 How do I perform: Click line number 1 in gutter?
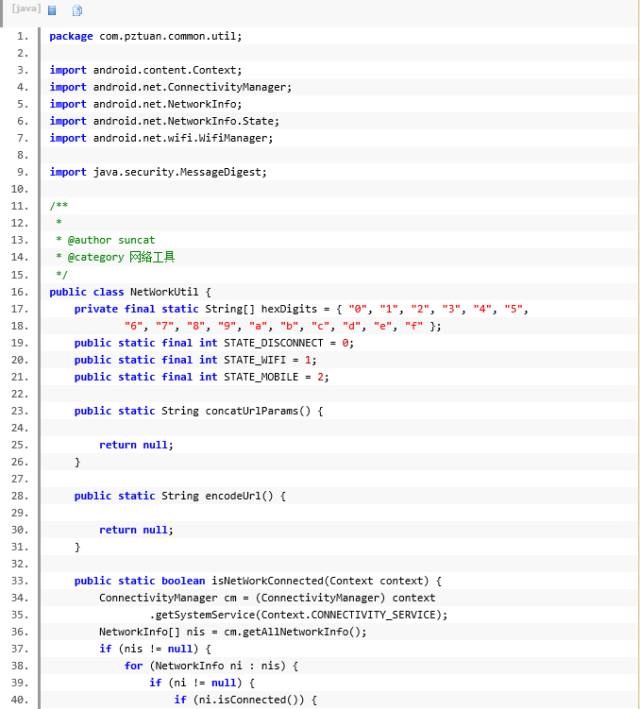(x=22, y=36)
